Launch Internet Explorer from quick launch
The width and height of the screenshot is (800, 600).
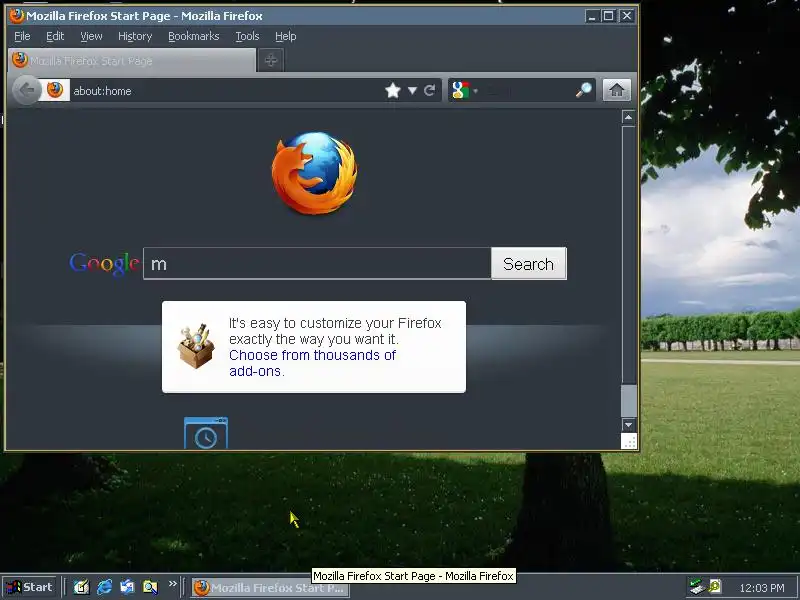(x=104, y=587)
